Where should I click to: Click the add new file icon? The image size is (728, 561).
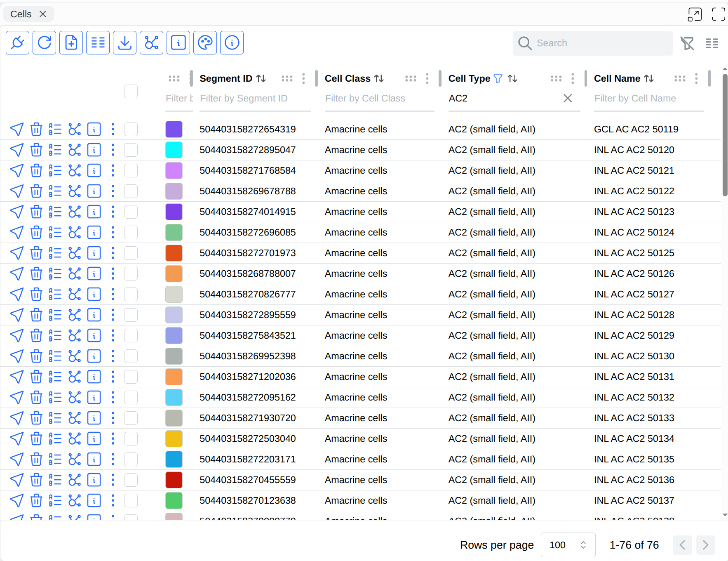71,42
